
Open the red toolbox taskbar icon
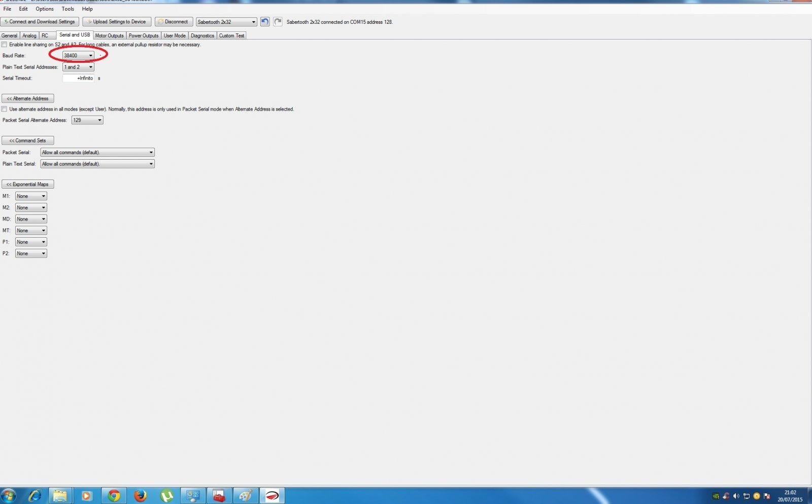[x=219, y=496]
